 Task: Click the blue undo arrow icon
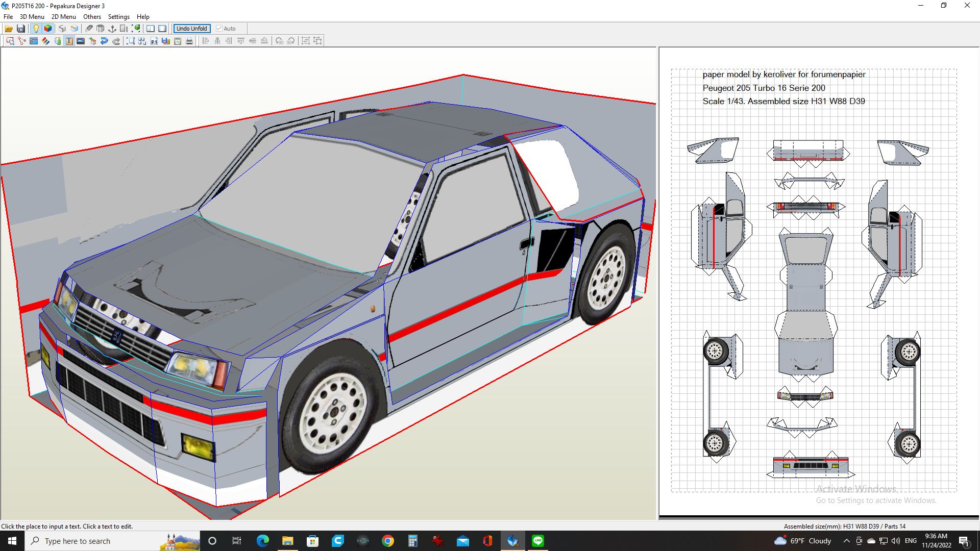pos(104,41)
